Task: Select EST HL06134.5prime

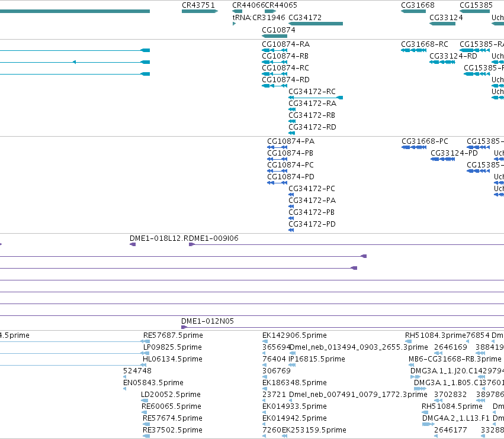Action: coord(172,359)
